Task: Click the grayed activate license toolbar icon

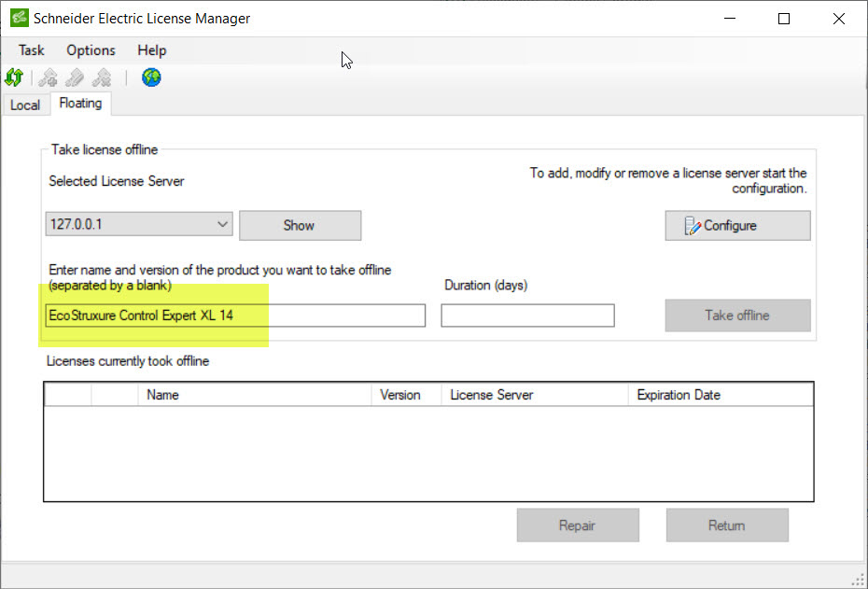Action: click(49, 77)
